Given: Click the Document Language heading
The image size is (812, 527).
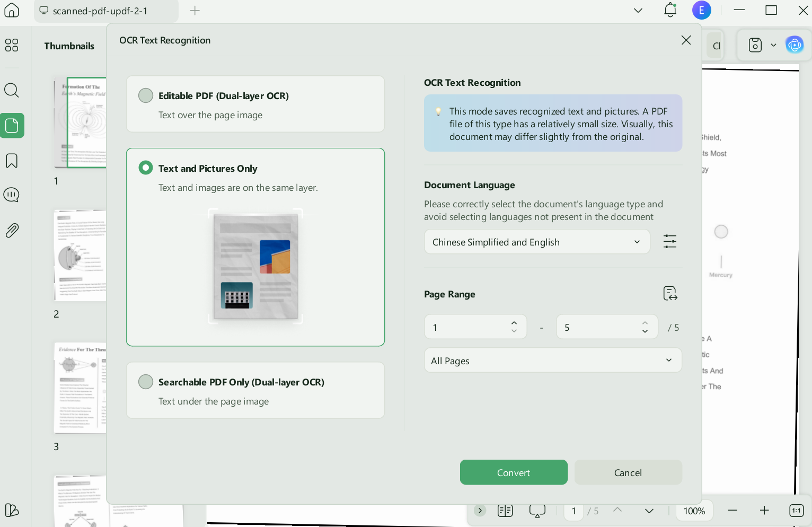Looking at the screenshot, I should point(470,185).
